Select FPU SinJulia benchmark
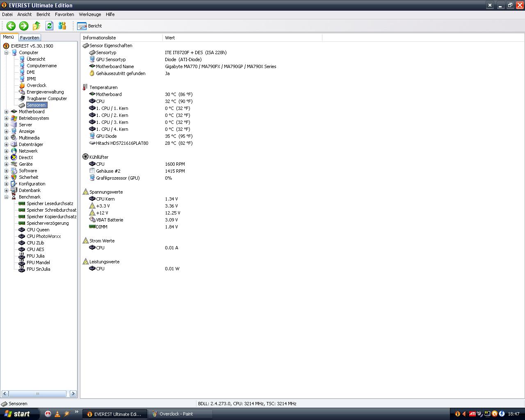This screenshot has width=525, height=420. click(39, 269)
